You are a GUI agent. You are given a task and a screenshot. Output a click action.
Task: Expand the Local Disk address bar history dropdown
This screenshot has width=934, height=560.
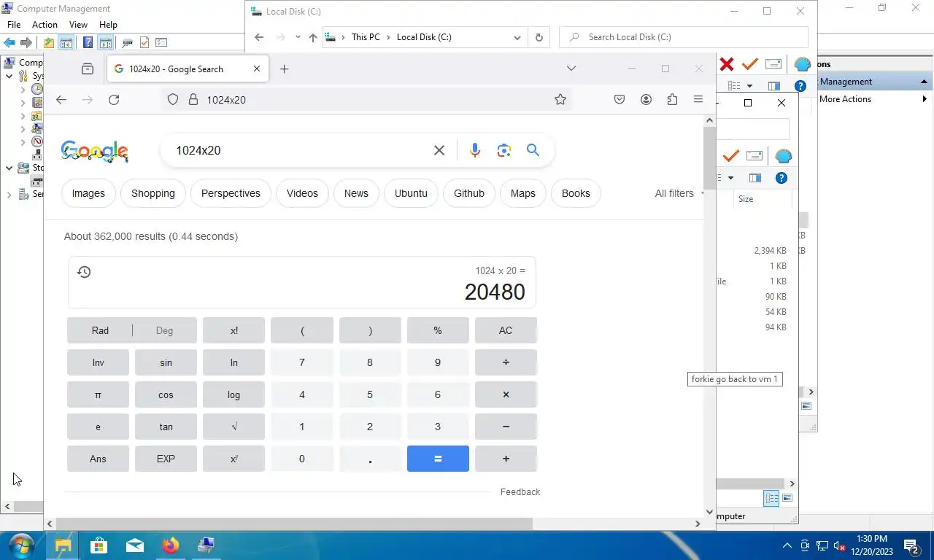click(x=517, y=37)
